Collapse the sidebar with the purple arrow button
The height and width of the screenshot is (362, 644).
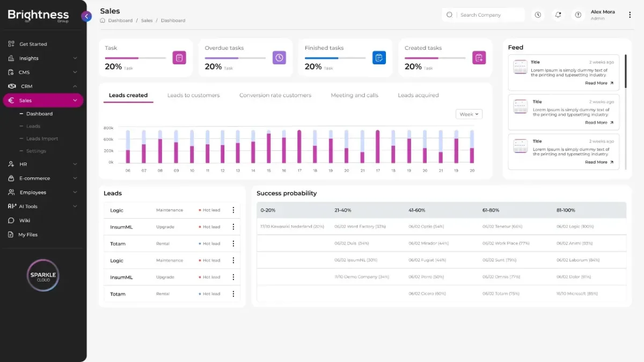coord(86,16)
